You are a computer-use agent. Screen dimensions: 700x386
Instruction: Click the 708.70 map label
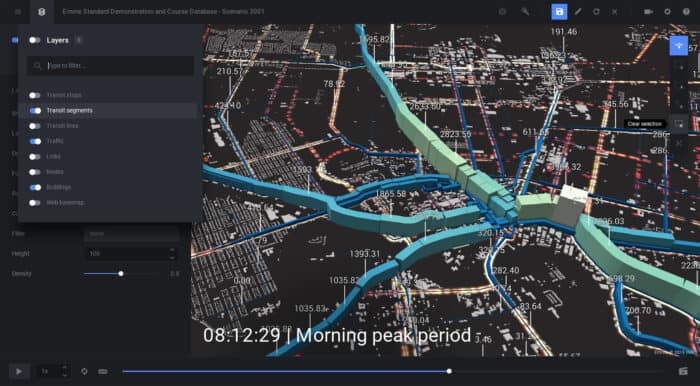click(638, 310)
